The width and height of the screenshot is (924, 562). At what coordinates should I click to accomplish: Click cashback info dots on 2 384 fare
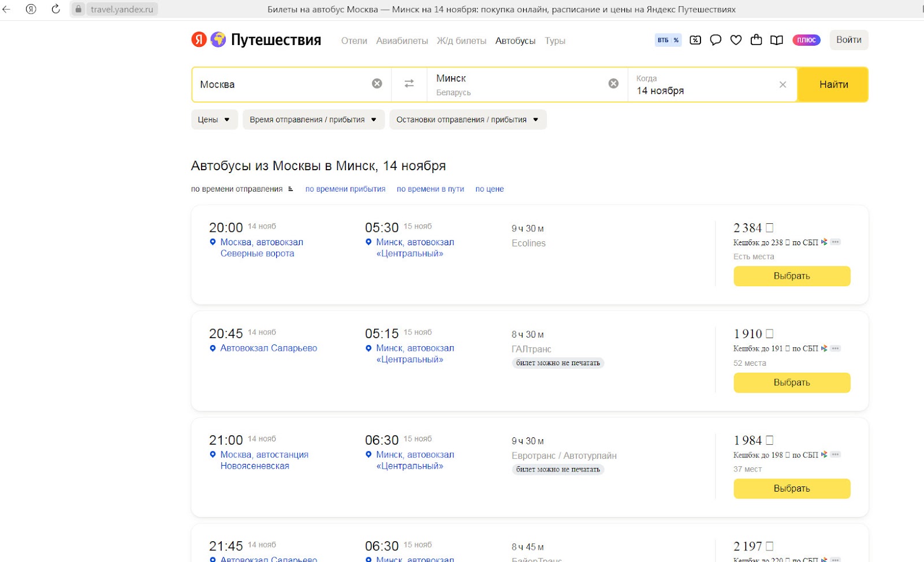[836, 242]
